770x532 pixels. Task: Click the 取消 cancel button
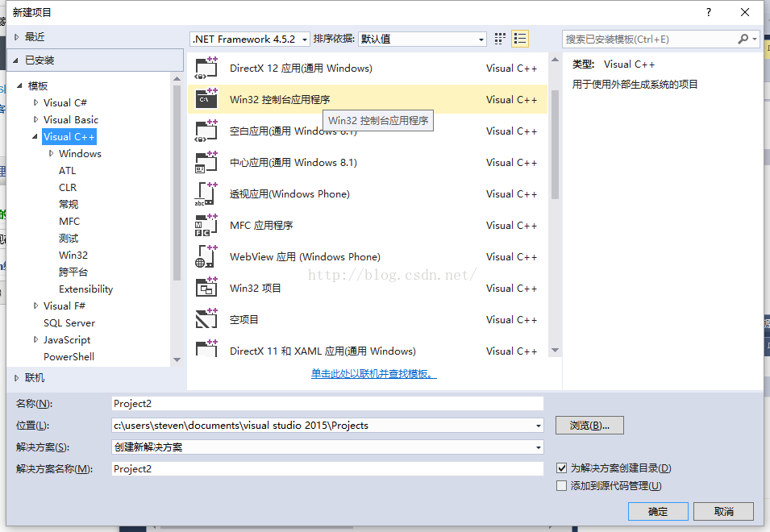click(x=724, y=511)
